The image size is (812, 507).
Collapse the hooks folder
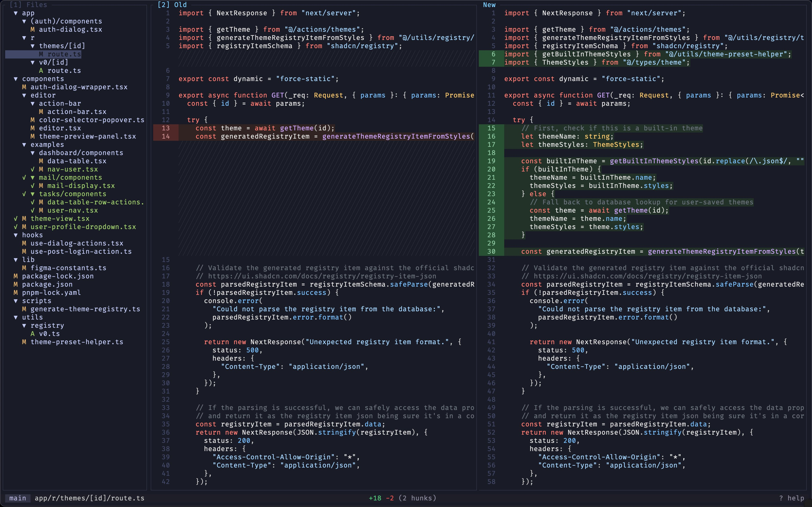[x=16, y=235]
